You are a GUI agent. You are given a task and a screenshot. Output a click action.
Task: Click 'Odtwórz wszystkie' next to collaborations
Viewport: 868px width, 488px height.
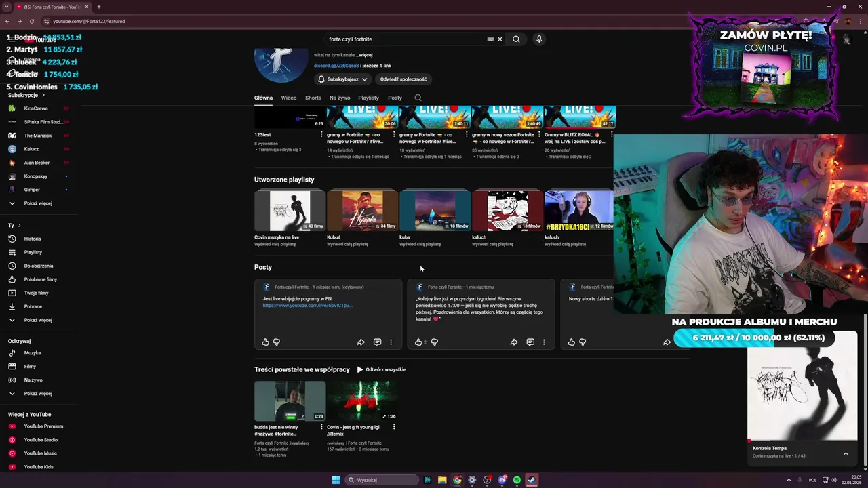tap(381, 369)
